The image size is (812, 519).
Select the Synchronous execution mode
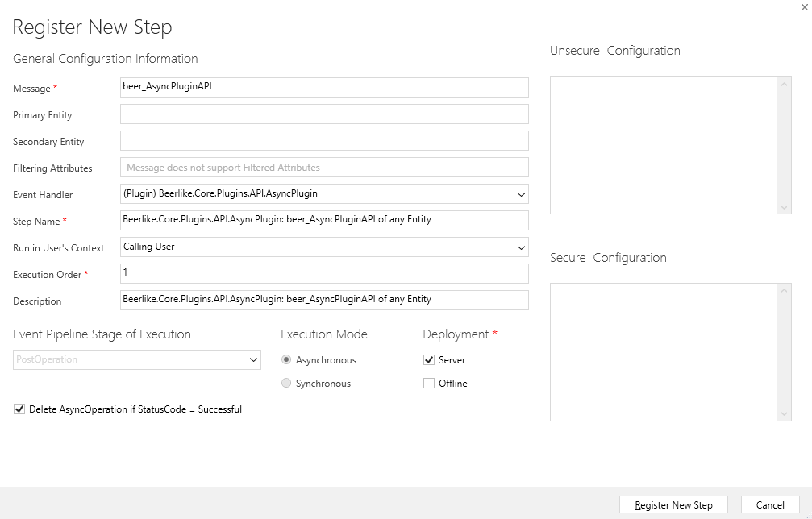point(286,384)
